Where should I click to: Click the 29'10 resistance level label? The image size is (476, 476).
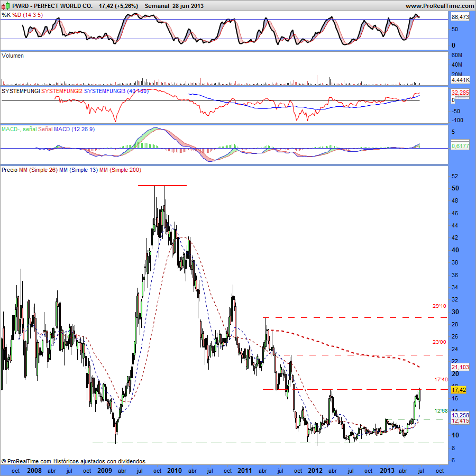coord(440,306)
